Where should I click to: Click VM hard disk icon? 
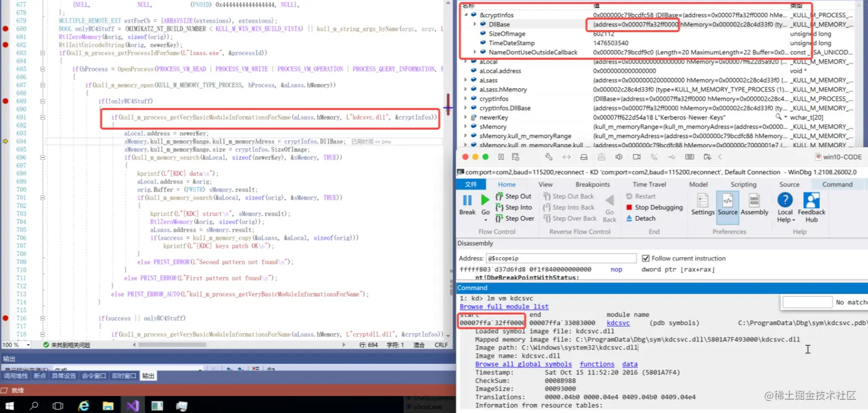584,157
